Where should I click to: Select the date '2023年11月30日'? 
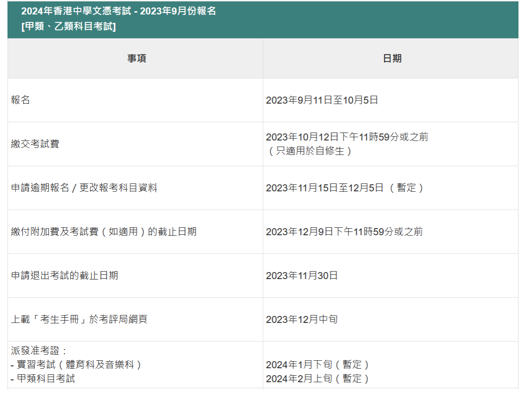point(302,275)
